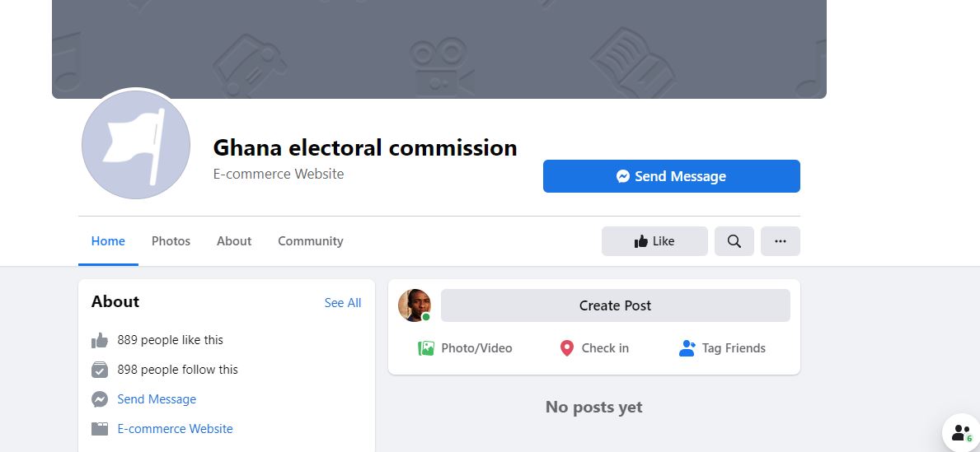980x452 pixels.
Task: Click the page's flag profile picture
Action: [x=136, y=145]
